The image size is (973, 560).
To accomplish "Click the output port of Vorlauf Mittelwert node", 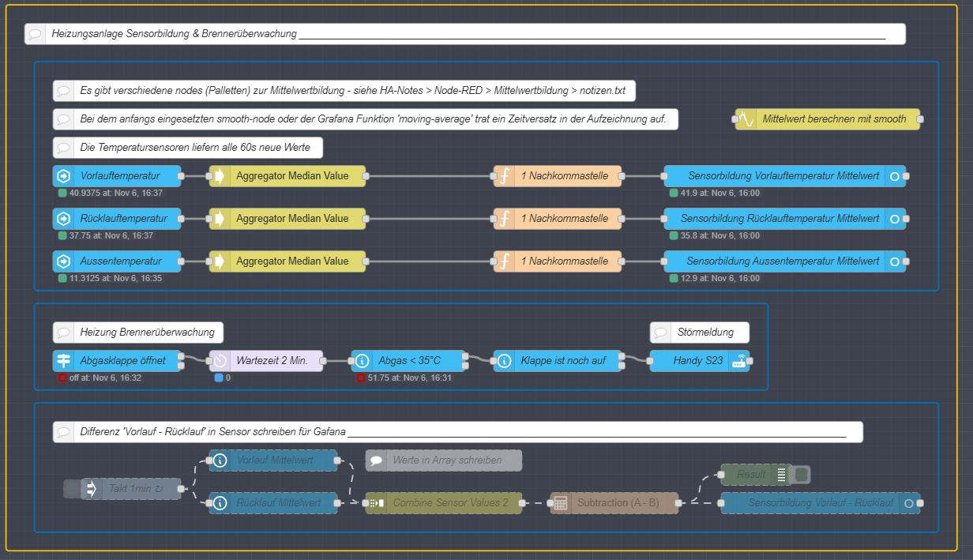I will 337,460.
